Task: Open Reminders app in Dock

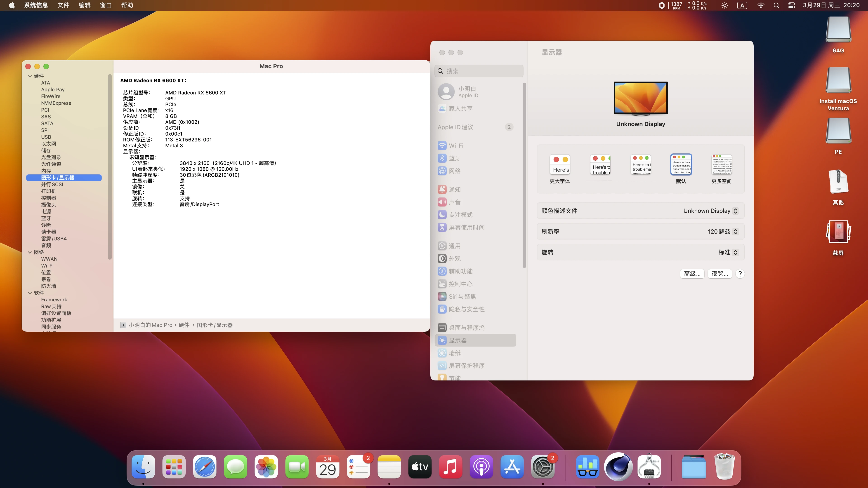Action: pos(359,467)
